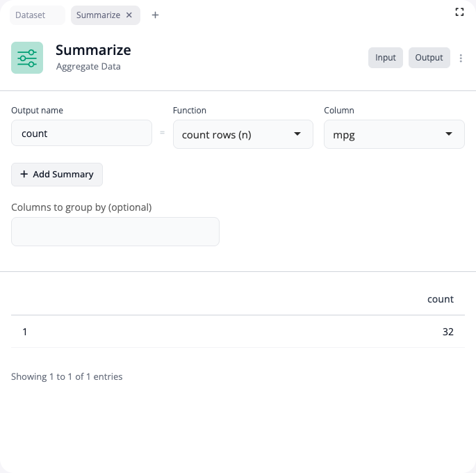The height and width of the screenshot is (473, 476).
Task: Select the result cell showing 32
Action: [448, 332]
